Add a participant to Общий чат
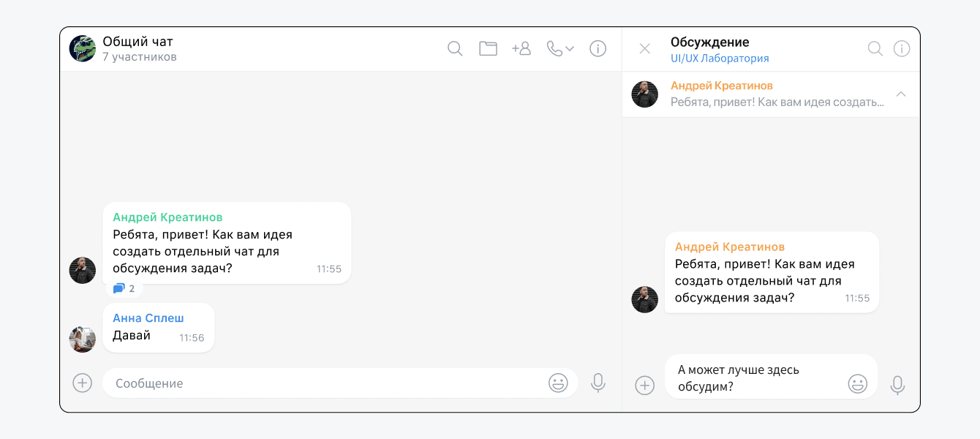The image size is (980, 439). (521, 48)
